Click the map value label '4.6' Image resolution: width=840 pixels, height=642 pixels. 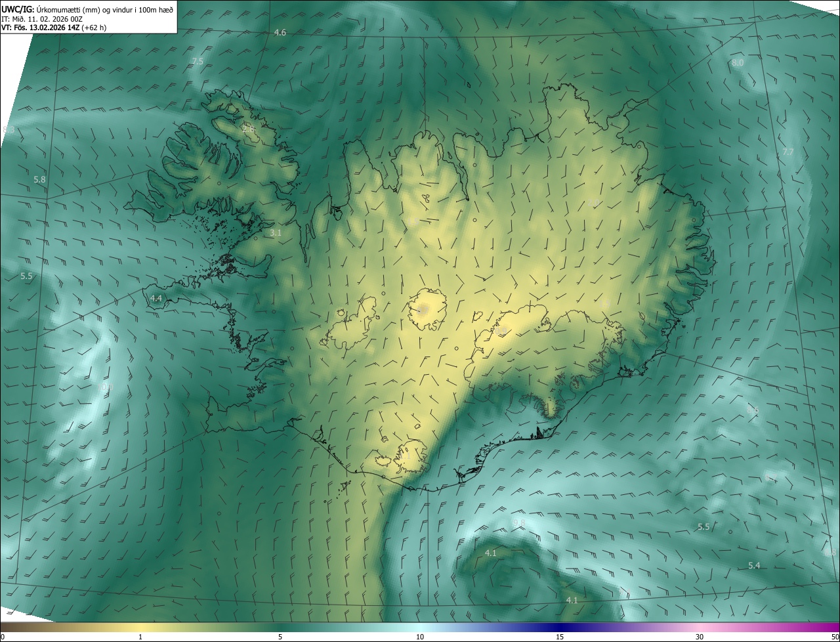click(280, 33)
